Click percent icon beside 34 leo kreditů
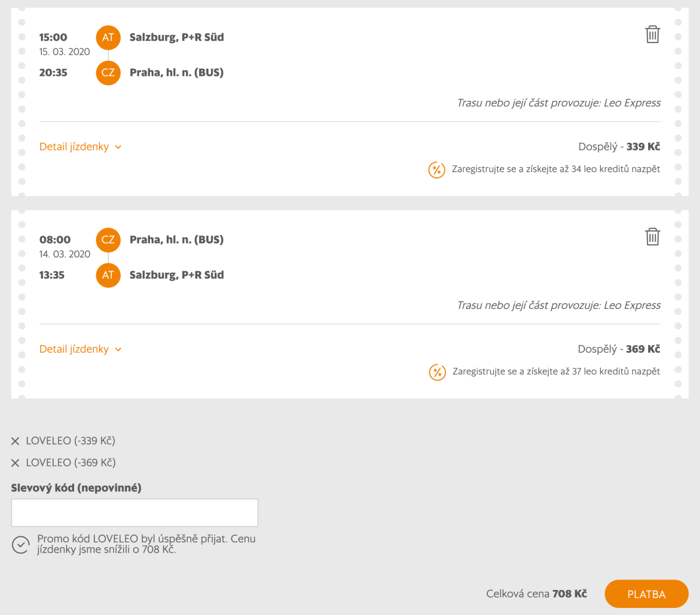This screenshot has width=700, height=615. tap(437, 170)
